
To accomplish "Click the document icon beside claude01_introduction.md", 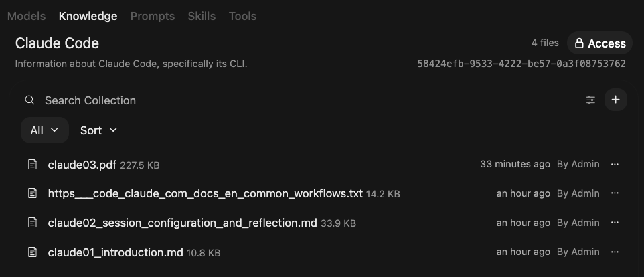I will pyautogui.click(x=32, y=252).
